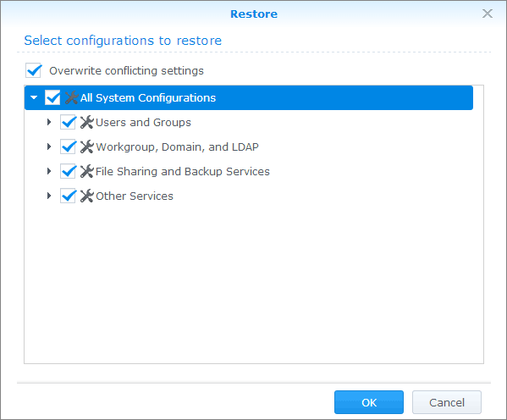Click the wrench icon beside All System Configurations
Screen dimensions: 507x420
click(x=71, y=97)
